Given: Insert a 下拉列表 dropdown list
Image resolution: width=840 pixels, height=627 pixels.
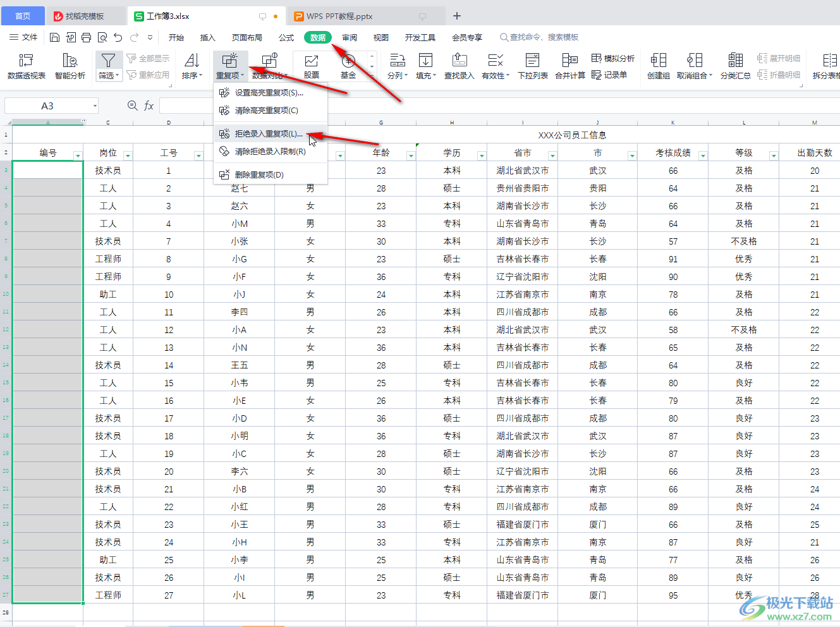Looking at the screenshot, I should click(533, 66).
